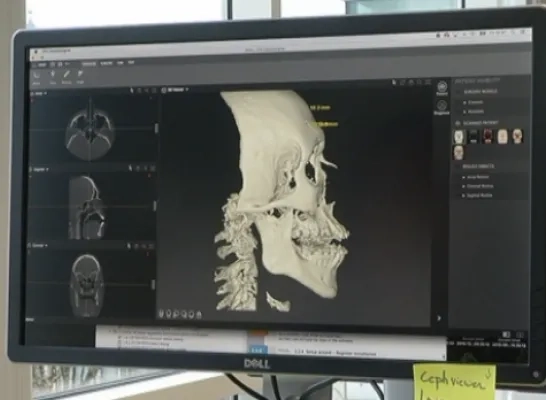546x400 pixels.
Task: Select the pointer-shaped second toolbar tool
Action: pyautogui.click(x=53, y=75)
